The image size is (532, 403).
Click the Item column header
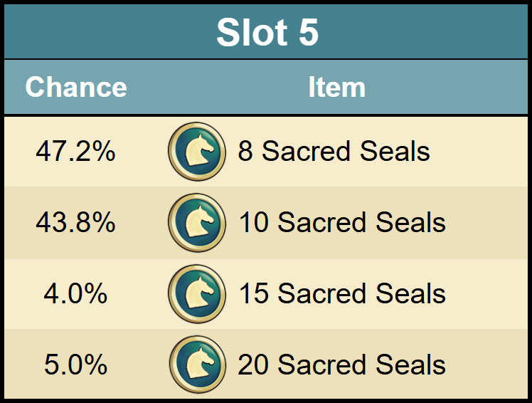[336, 87]
